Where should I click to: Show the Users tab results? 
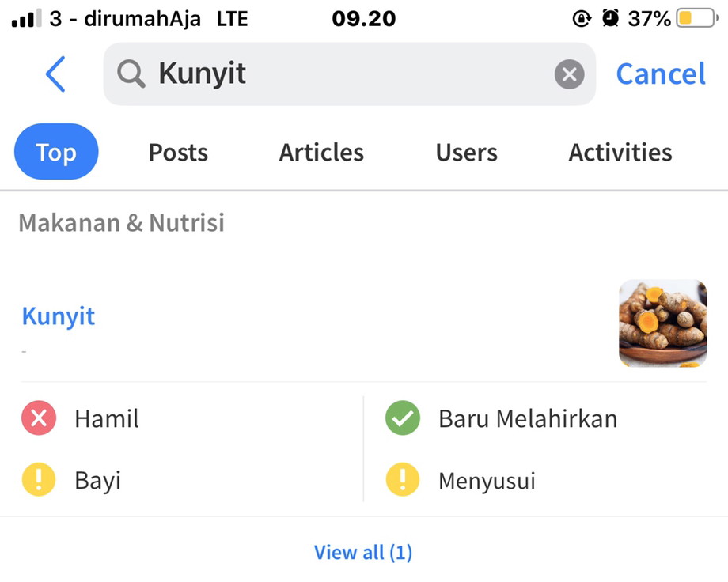[466, 152]
